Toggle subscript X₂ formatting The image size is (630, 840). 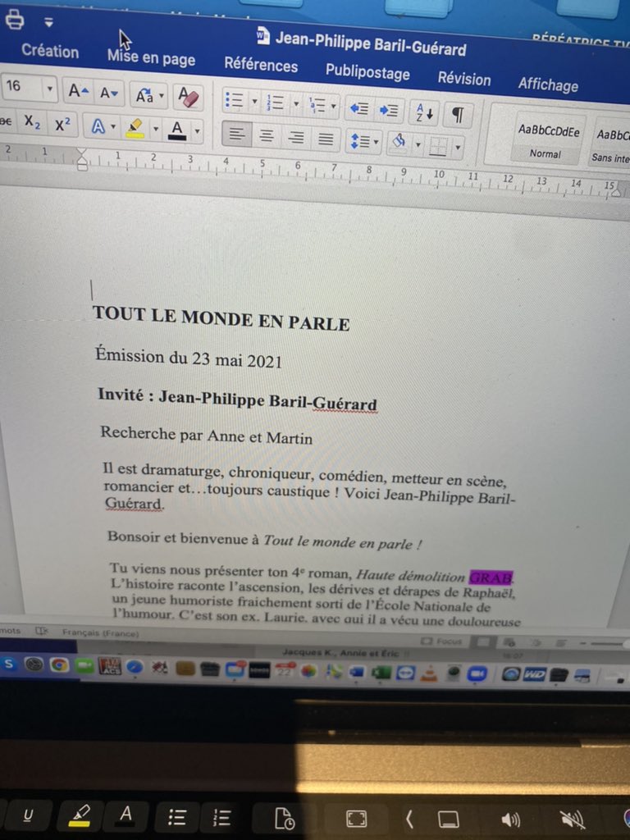[32, 123]
